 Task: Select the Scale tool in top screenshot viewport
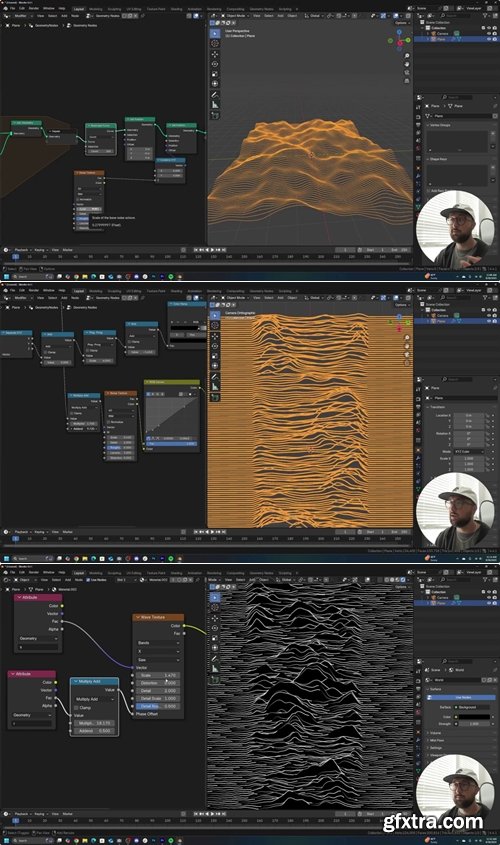[215, 74]
